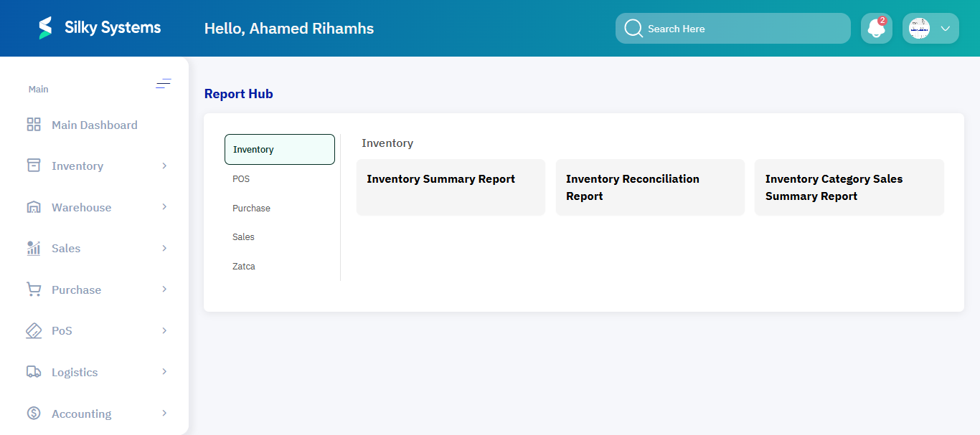Select the Sales bar-chart icon
980x435 pixels.
[33, 248]
